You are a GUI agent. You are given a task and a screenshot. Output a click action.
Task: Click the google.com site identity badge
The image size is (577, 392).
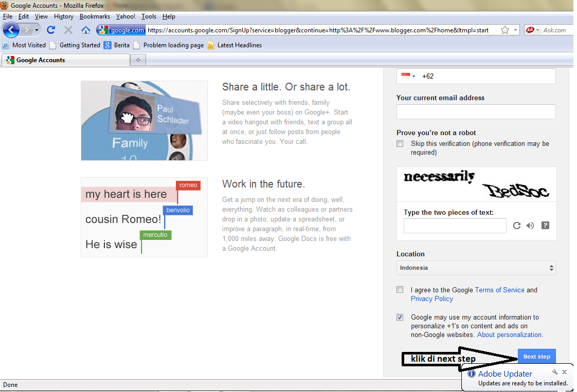121,30
